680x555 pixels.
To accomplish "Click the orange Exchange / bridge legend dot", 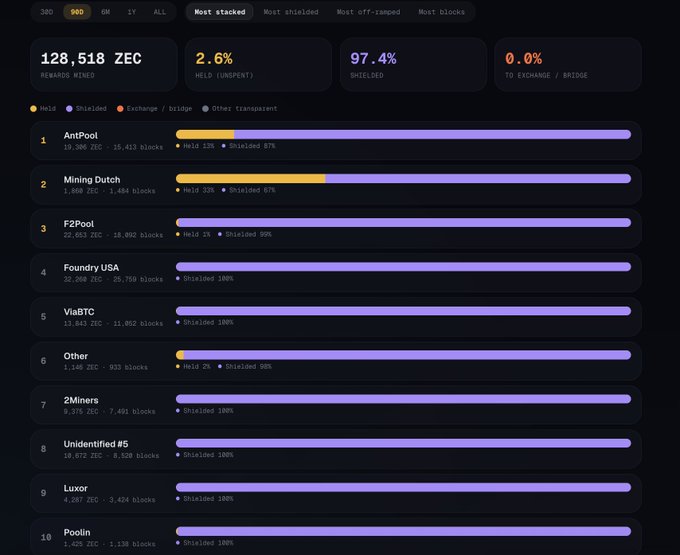I will (120, 109).
